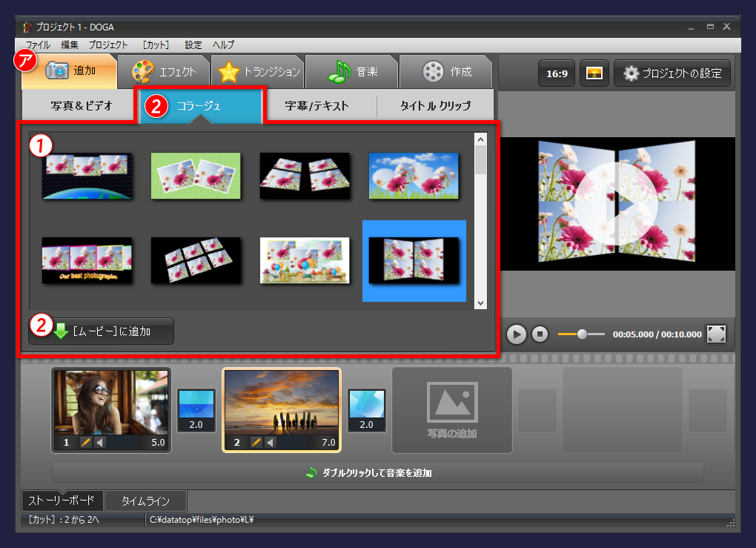Select the balloon party collage thumbnail
The image size is (756, 548).
[305, 261]
